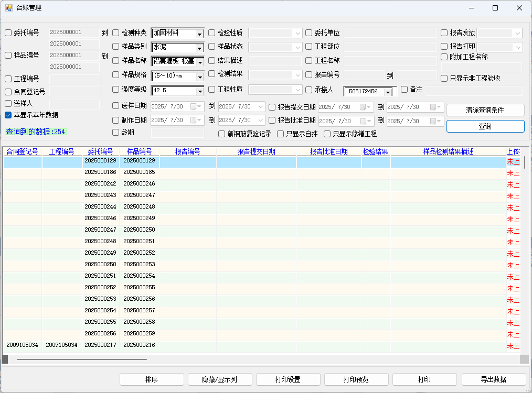Click the 检验结果 column header
The image size is (532, 393).
(375, 152)
